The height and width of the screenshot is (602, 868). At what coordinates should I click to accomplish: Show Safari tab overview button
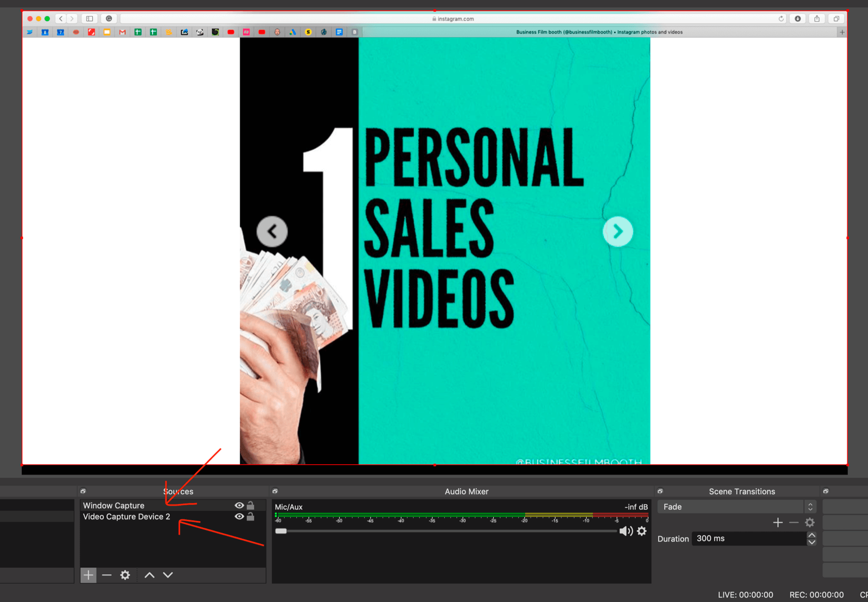point(836,18)
